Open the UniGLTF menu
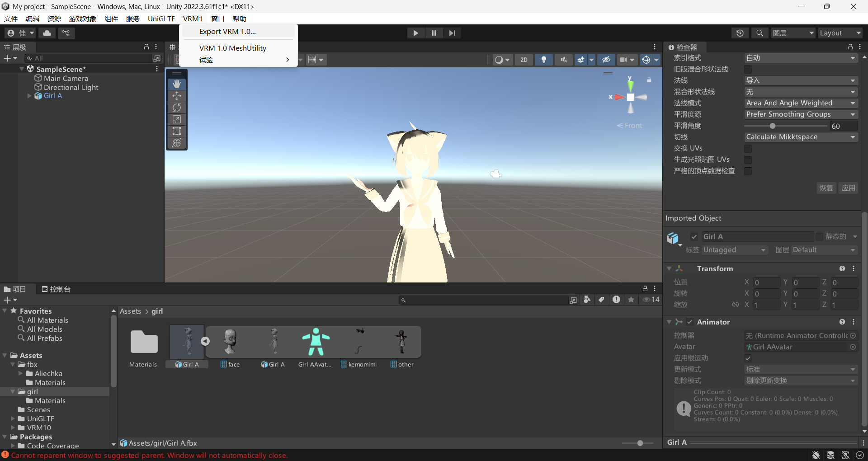868x461 pixels. tap(161, 19)
